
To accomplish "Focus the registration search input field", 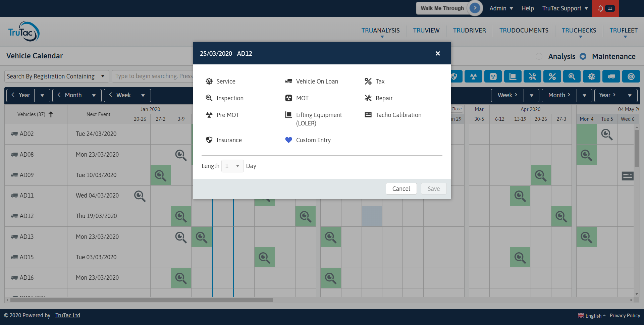I will pyautogui.click(x=153, y=76).
